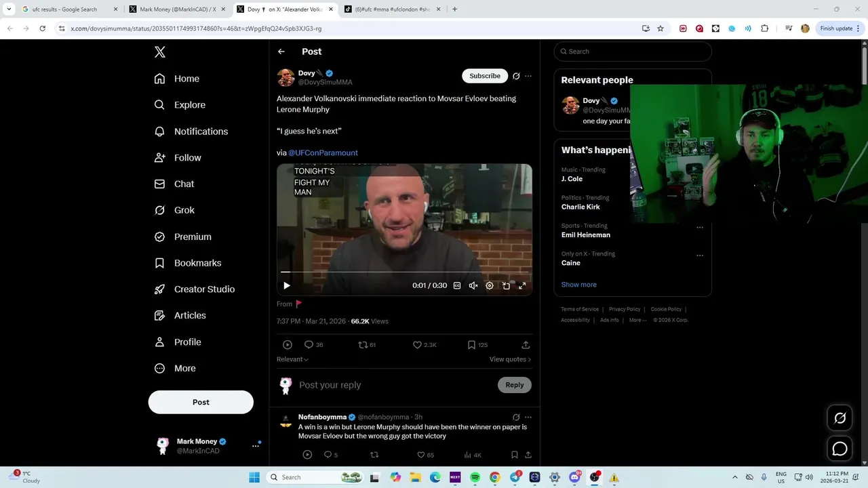The height and width of the screenshot is (488, 868).
Task: Open options dots for Caine trend
Action: 700,256
